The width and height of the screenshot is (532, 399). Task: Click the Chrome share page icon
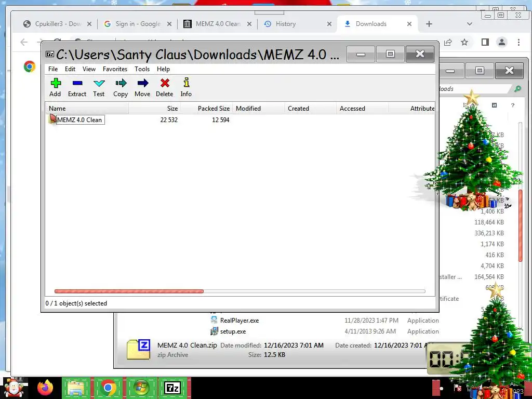448,42
